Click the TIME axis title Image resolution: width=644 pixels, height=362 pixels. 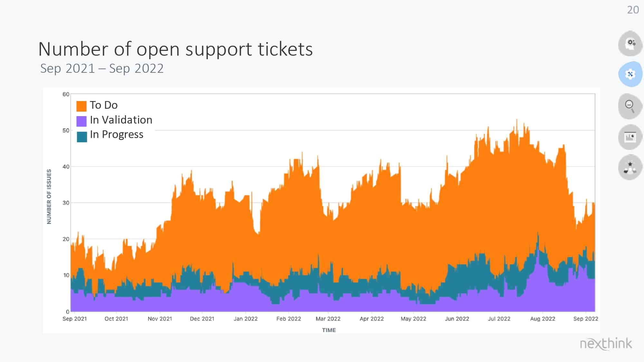pyautogui.click(x=329, y=330)
